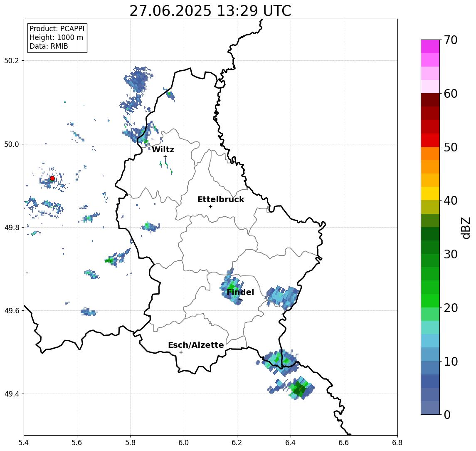The image size is (476, 451).
Task: Click the Wiltz cross marker
Action: (165, 156)
